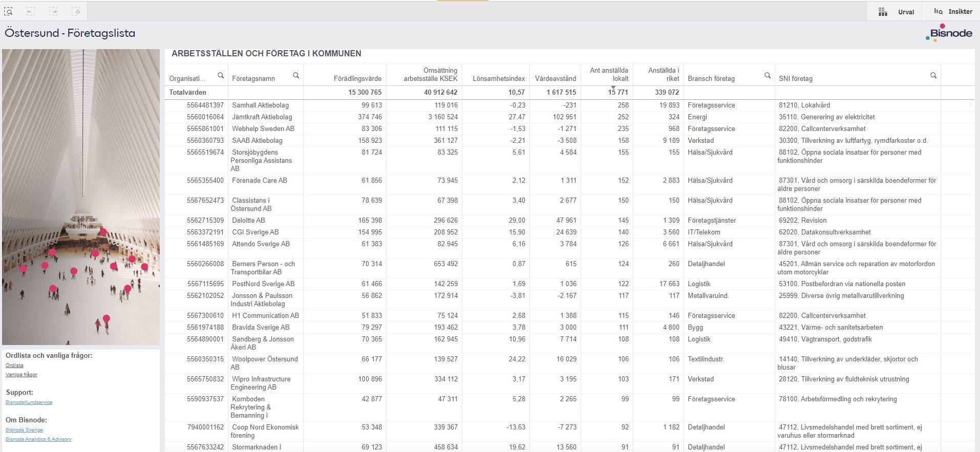980x452 pixels.
Task: Click the step back selection icon
Action: pyautogui.click(x=31, y=11)
